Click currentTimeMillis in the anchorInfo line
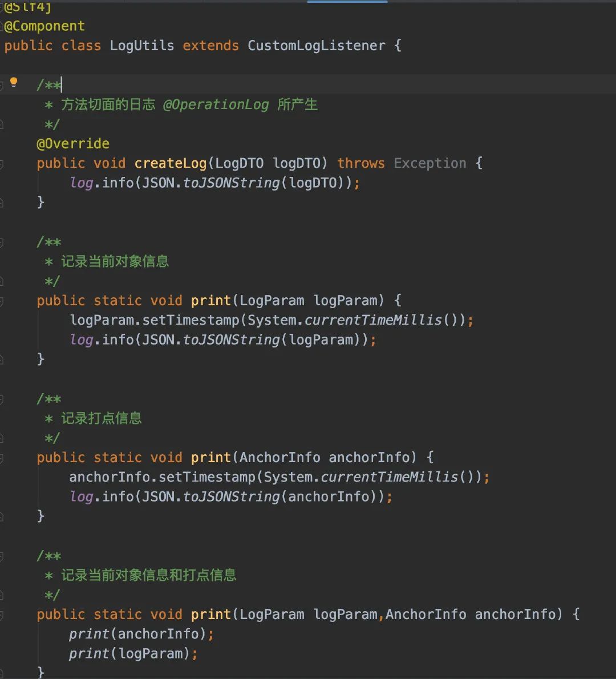This screenshot has height=679, width=616. click(x=389, y=477)
